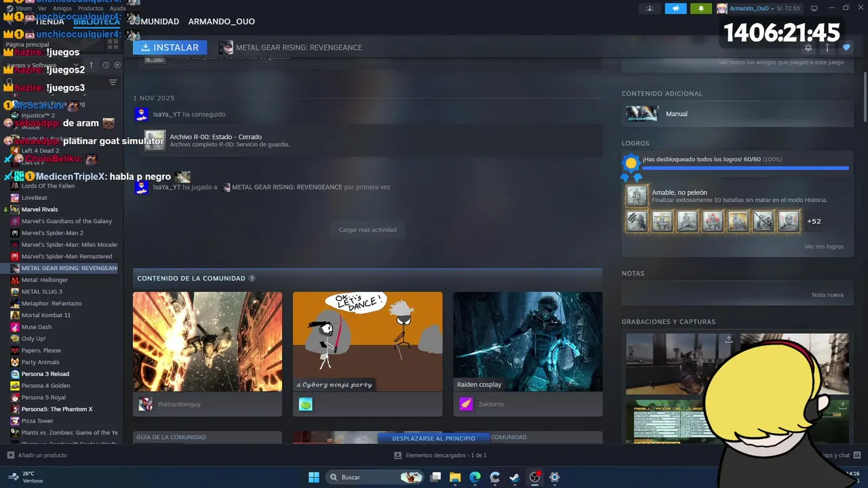Click the wallet balance S/. 72.53
868x488 pixels.
tap(789, 8)
